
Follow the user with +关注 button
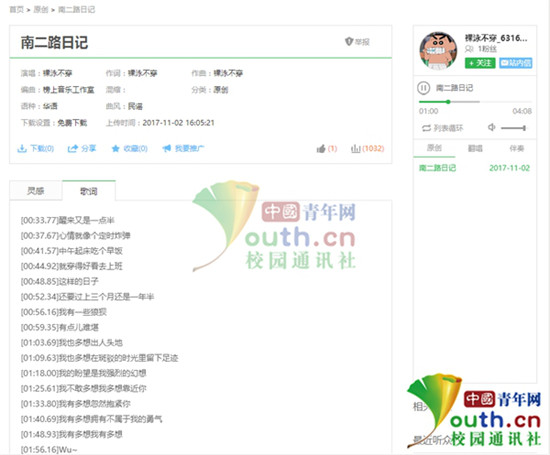coord(480,63)
